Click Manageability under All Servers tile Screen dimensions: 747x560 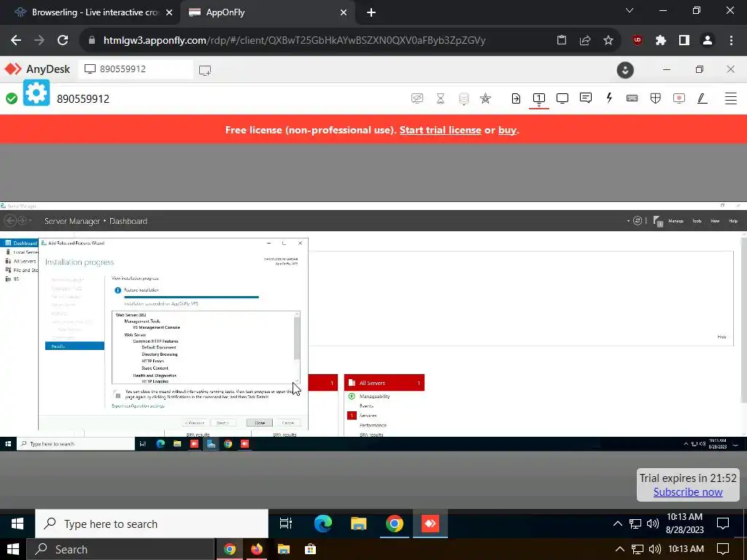[374, 396]
